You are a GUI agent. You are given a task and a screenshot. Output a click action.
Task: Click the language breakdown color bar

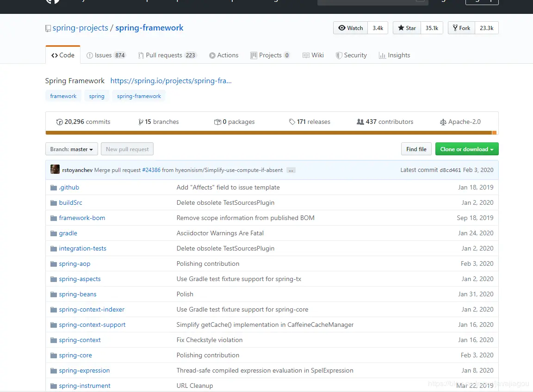[271, 133]
